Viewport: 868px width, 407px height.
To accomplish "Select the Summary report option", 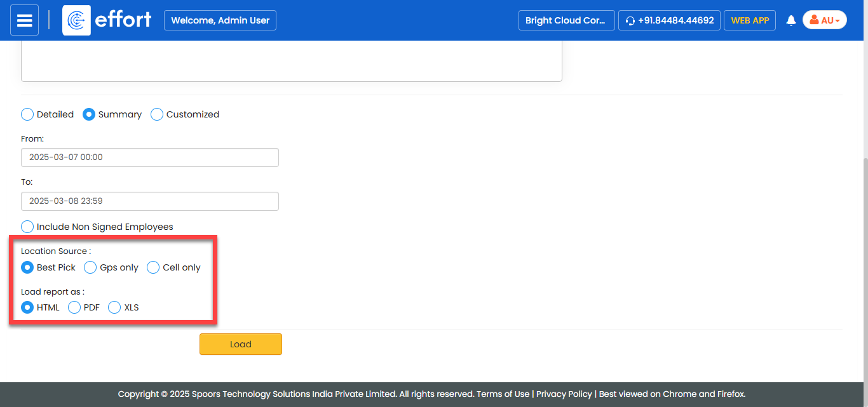I will tap(89, 114).
